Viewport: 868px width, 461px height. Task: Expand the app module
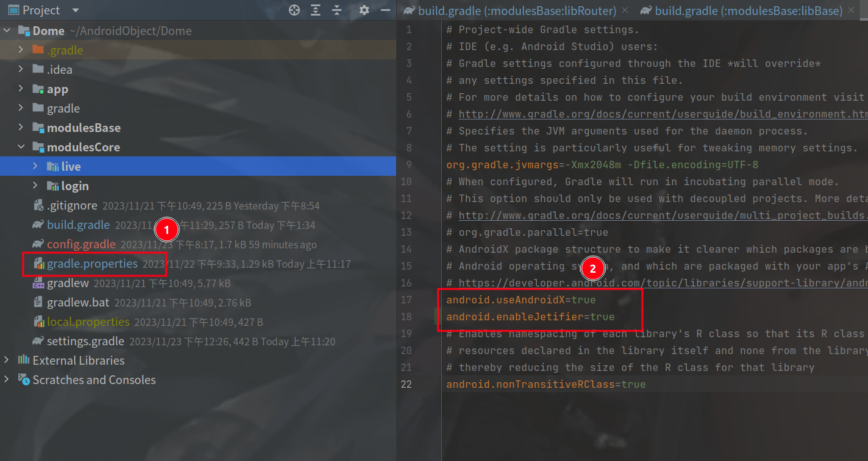tap(21, 89)
